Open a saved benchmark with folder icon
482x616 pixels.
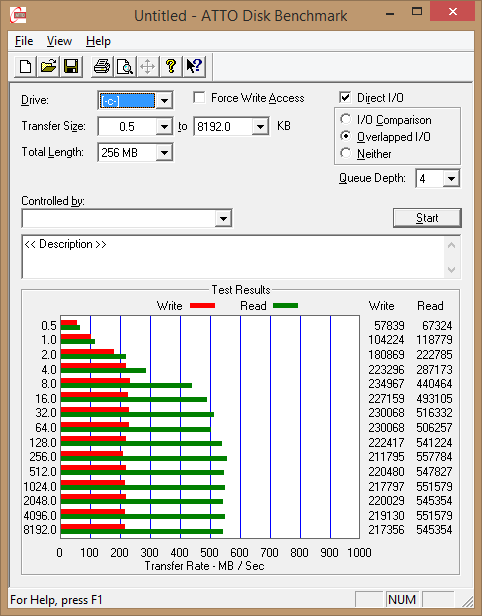[x=48, y=66]
